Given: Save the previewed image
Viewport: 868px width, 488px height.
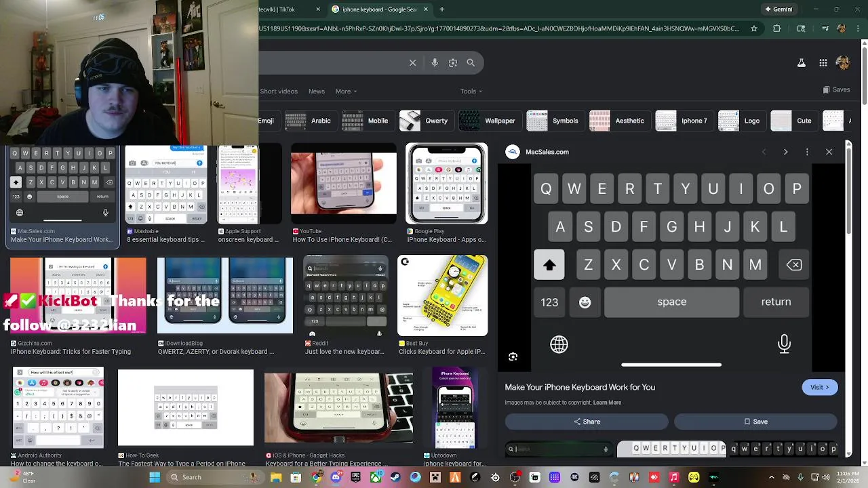Looking at the screenshot, I should point(755,422).
